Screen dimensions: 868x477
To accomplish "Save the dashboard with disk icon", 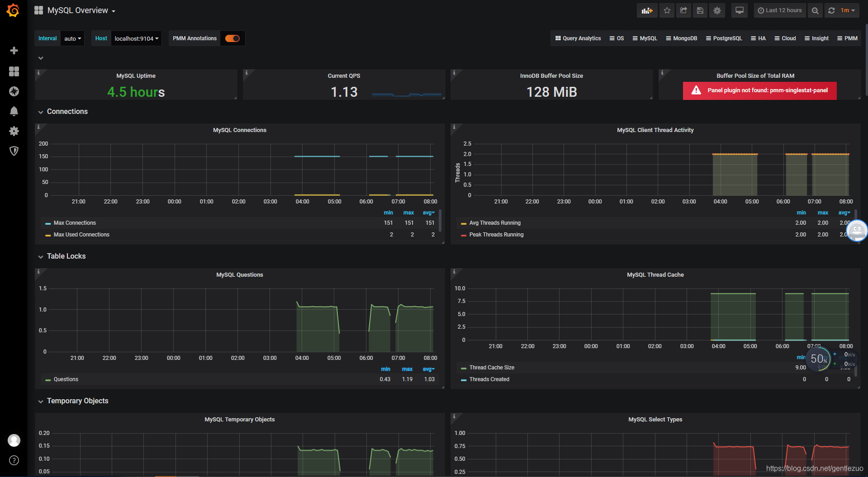I will click(700, 10).
